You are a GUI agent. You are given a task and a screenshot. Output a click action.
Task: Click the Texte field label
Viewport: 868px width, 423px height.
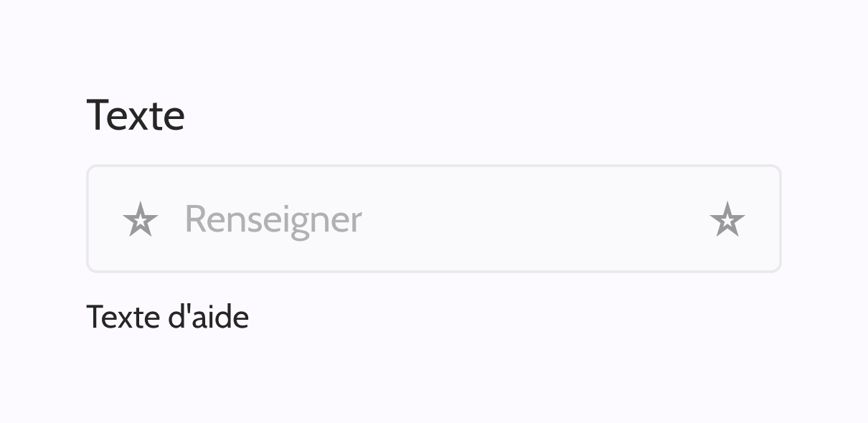pyautogui.click(x=136, y=115)
